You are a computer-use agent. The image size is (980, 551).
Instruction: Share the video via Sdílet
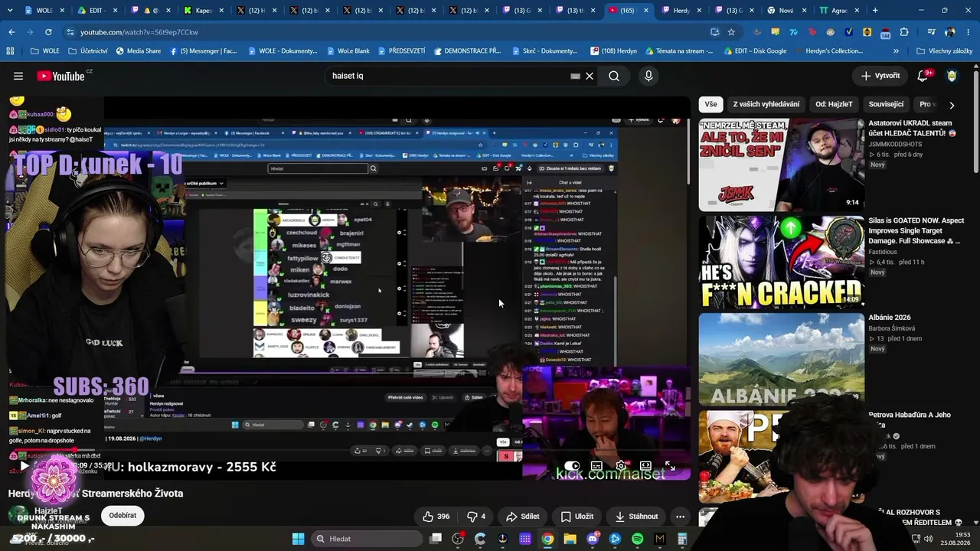[523, 517]
